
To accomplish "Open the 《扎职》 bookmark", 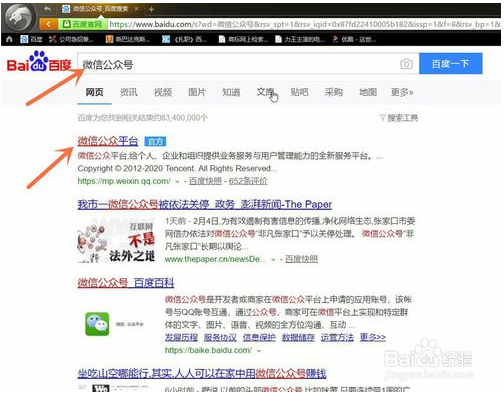I will [x=184, y=39].
